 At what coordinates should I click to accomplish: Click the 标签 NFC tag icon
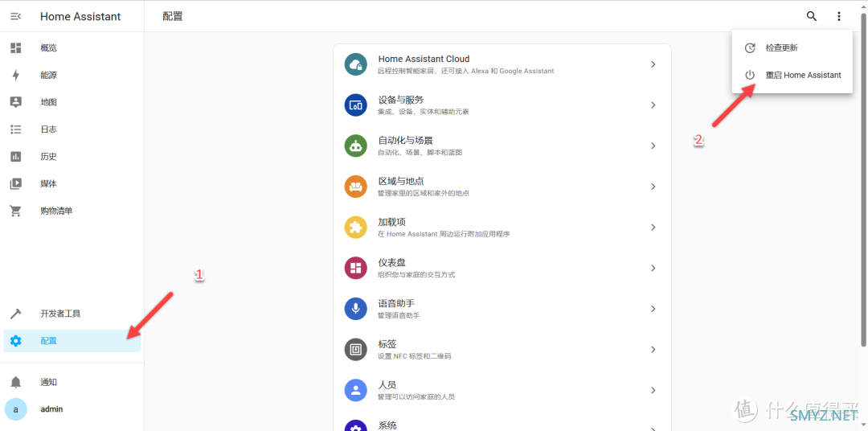pos(356,349)
